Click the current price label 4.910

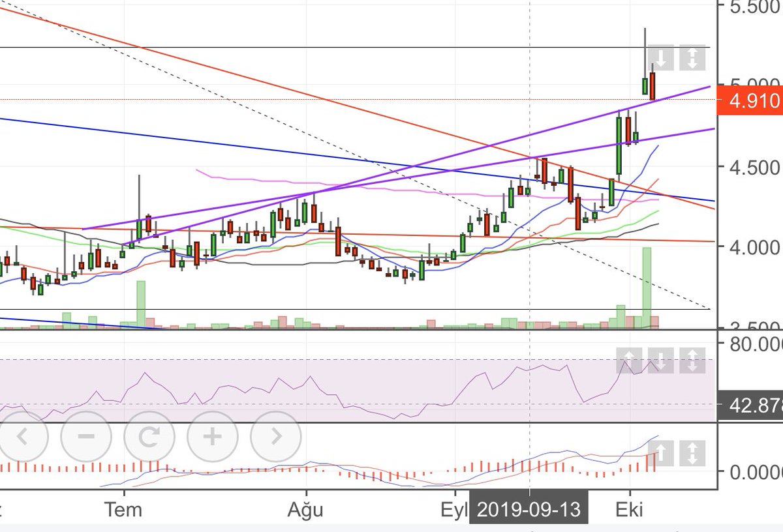pyautogui.click(x=750, y=100)
